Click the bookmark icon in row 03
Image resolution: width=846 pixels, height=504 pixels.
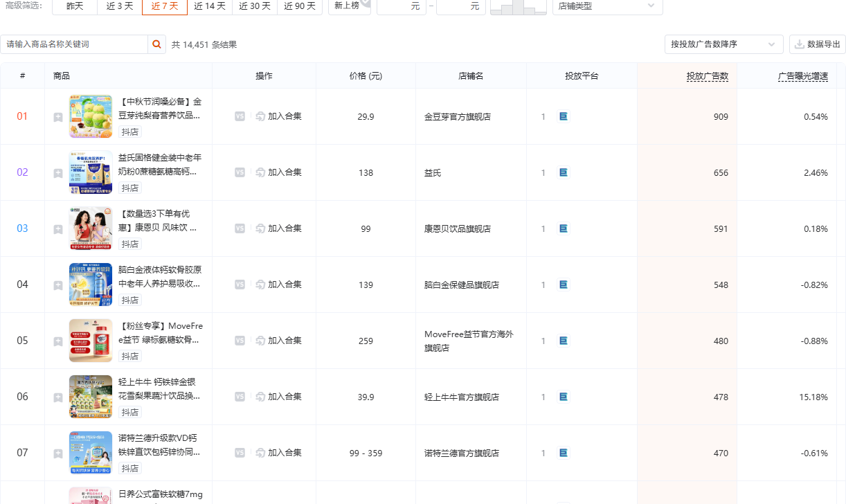[58, 229]
